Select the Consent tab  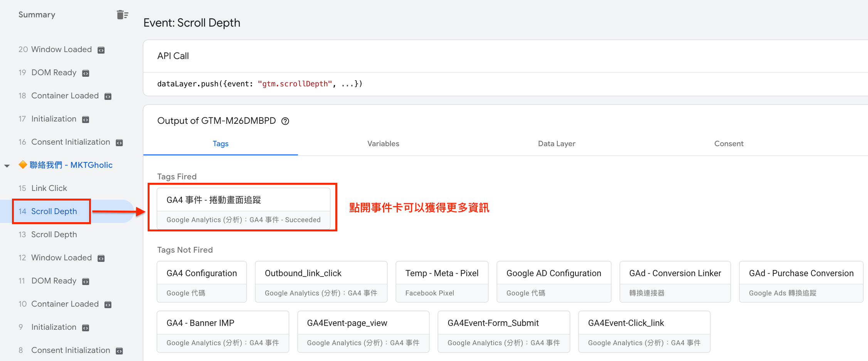click(x=729, y=143)
